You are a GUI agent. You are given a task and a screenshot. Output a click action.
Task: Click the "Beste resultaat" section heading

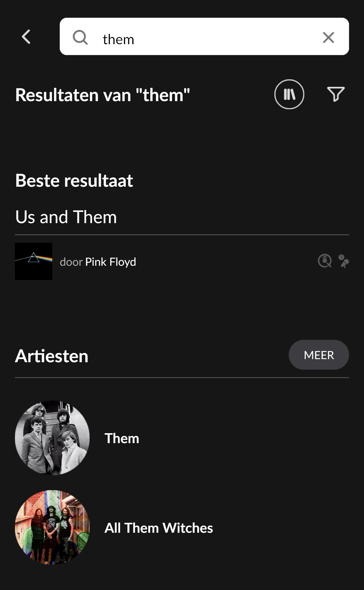pos(74,180)
